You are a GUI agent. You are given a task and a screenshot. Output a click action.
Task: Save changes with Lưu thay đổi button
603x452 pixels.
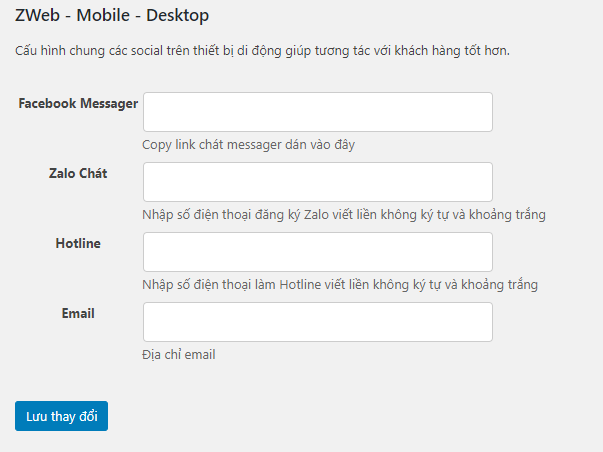pyautogui.click(x=62, y=416)
